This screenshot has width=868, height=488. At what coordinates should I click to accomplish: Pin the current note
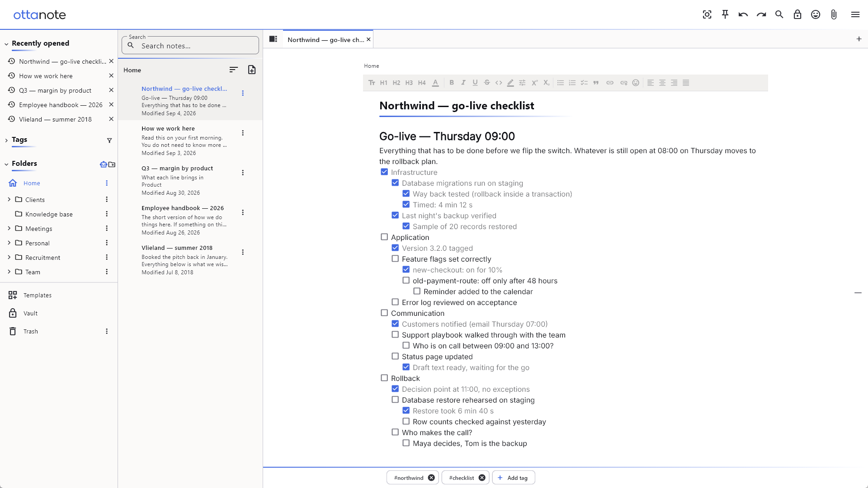[725, 14]
